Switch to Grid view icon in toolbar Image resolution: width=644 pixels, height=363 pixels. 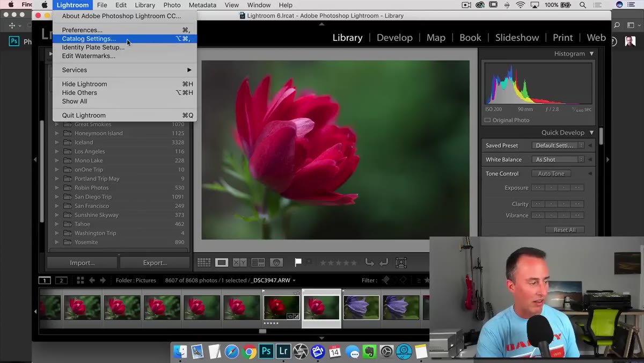[204, 263]
